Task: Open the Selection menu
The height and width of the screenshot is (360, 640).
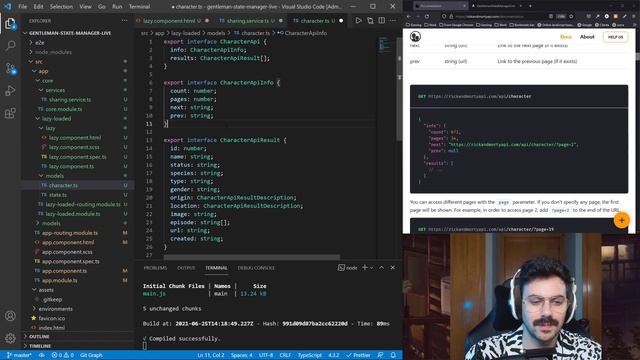Action: [x=61, y=7]
